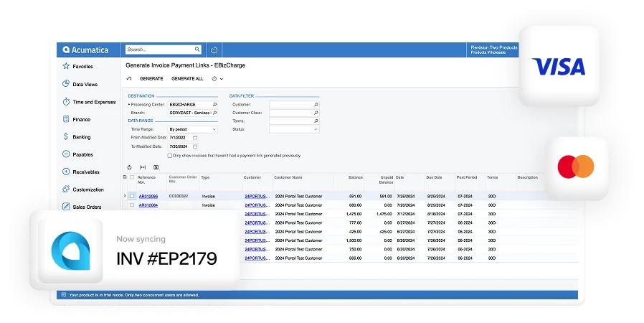Open customer link in 777.00 balance row
The height and width of the screenshot is (323, 644).
pos(257,223)
